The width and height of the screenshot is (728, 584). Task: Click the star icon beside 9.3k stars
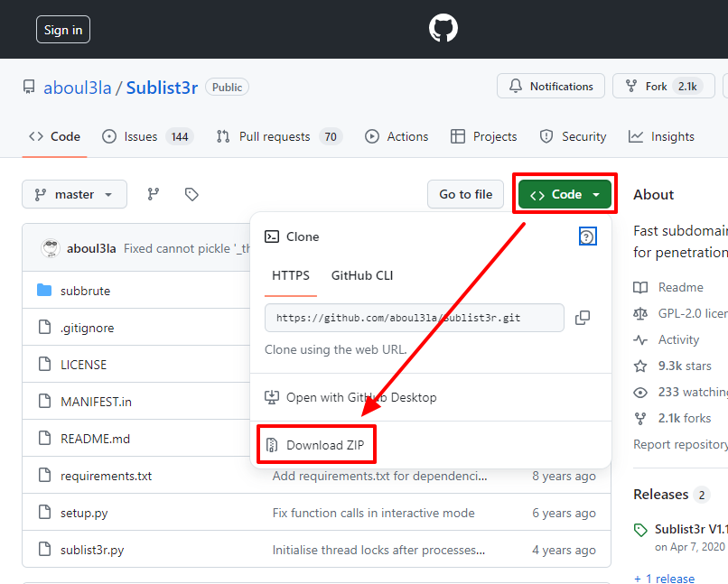640,366
